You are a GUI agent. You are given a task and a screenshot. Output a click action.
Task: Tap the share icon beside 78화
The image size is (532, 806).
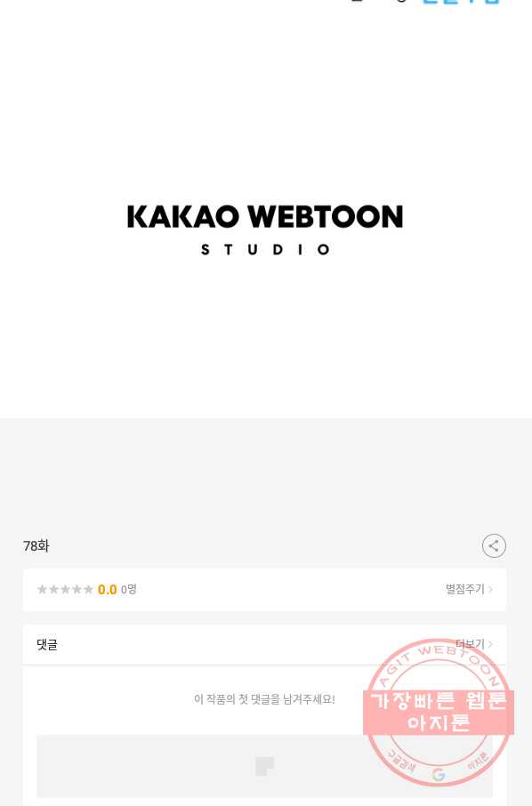[x=494, y=546]
